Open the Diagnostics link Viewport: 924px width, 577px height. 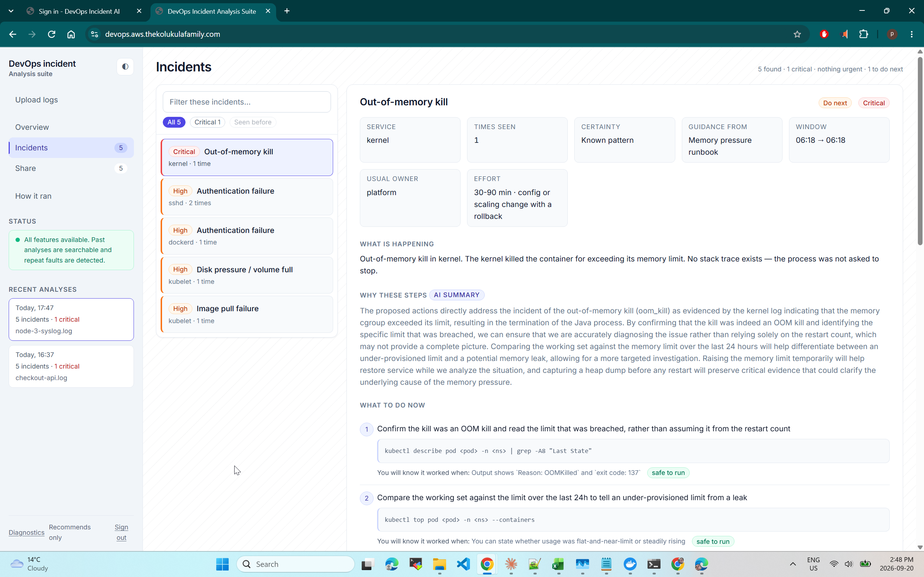pyautogui.click(x=26, y=532)
